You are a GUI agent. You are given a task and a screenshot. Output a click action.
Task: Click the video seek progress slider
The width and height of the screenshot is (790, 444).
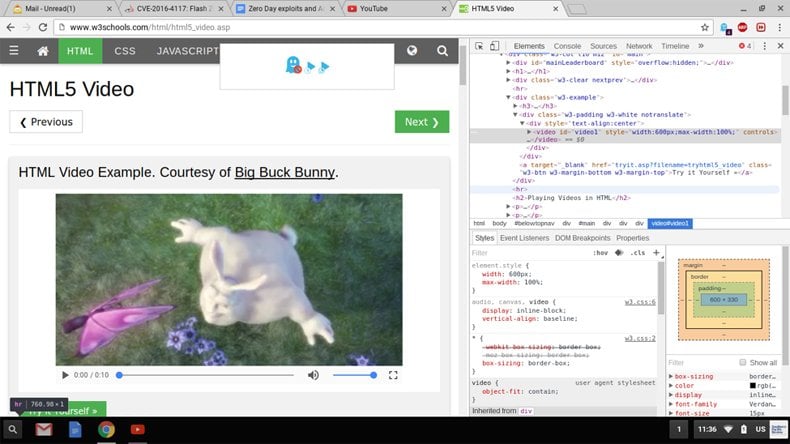point(206,375)
